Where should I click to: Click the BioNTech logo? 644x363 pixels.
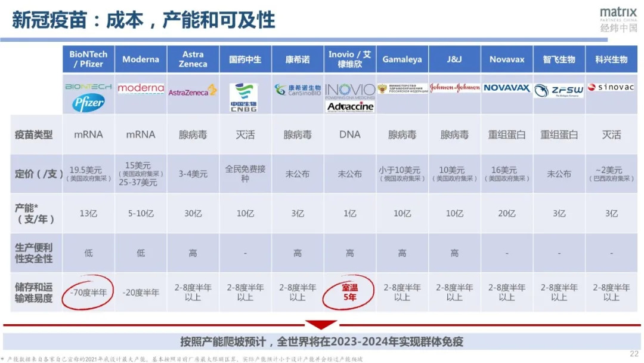click(88, 87)
